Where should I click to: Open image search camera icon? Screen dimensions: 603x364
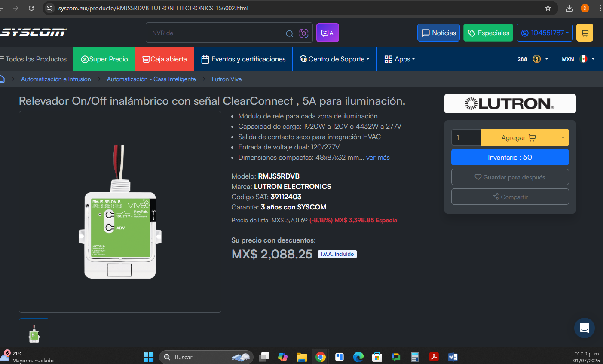(304, 33)
